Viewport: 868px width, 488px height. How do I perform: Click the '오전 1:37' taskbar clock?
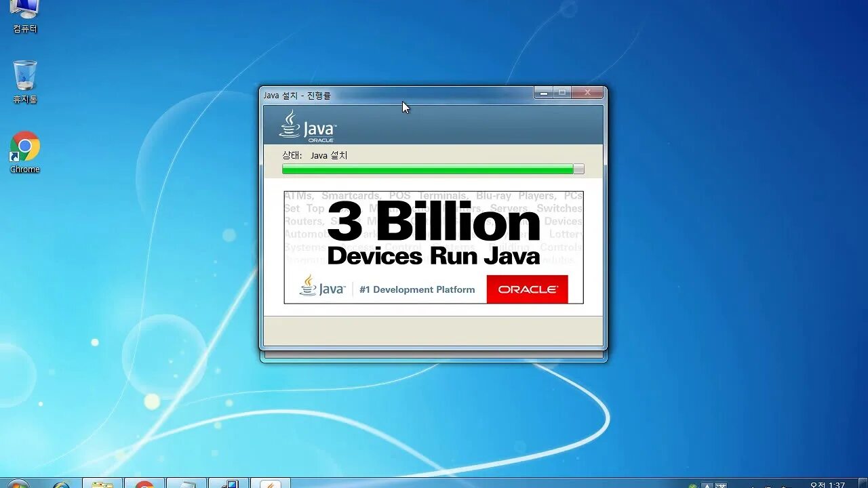[827, 485]
